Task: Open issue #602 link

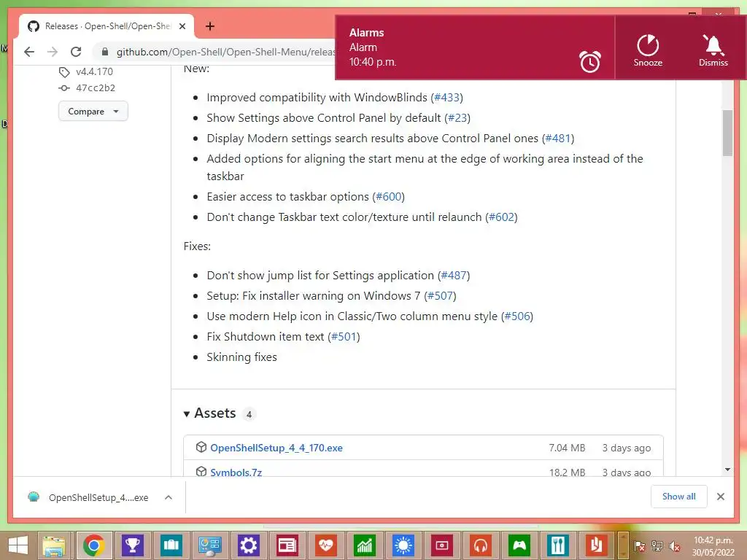Action: tap(501, 217)
